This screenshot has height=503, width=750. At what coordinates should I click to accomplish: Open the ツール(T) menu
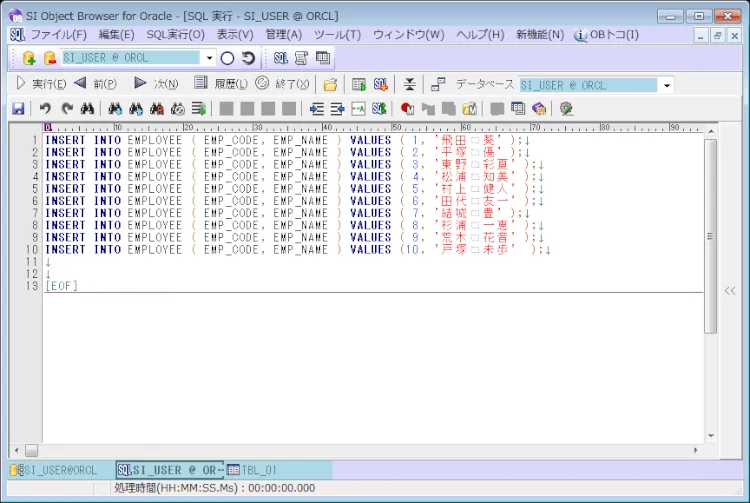coord(337,35)
